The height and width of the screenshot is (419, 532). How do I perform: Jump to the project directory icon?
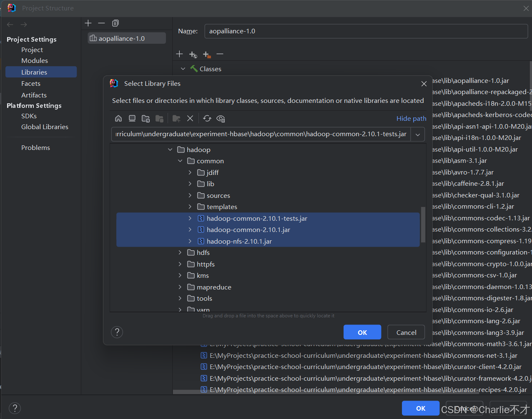[146, 119]
